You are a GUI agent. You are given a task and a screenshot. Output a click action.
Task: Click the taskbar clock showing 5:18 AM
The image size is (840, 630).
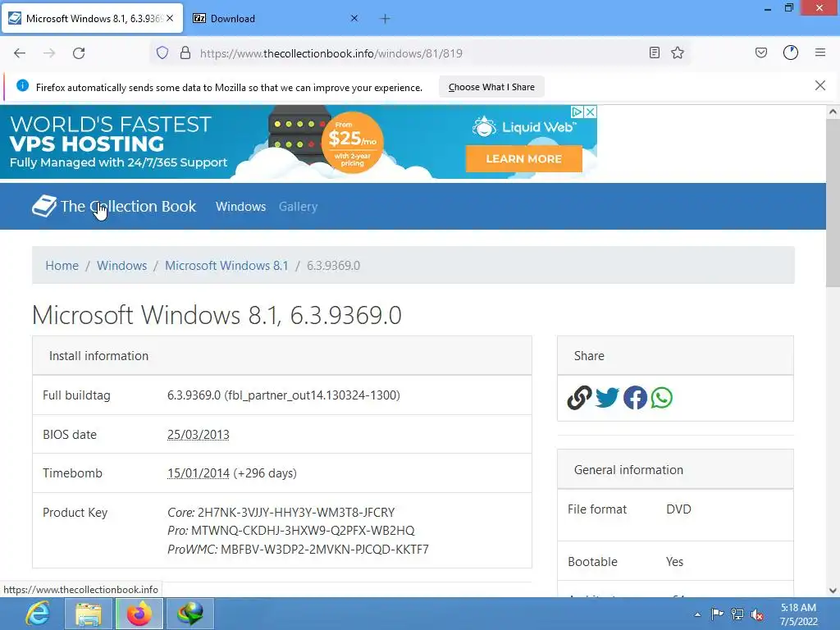[798, 614]
